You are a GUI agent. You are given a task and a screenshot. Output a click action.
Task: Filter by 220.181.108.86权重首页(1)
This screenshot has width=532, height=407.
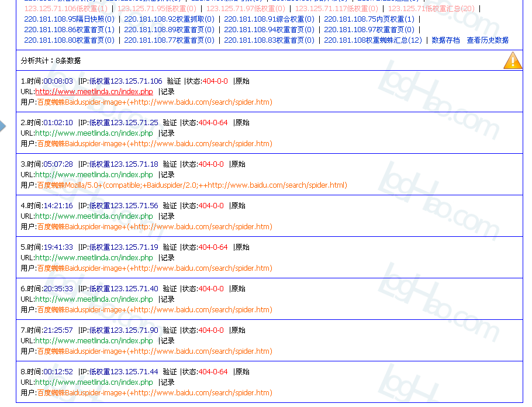pyautogui.click(x=69, y=30)
